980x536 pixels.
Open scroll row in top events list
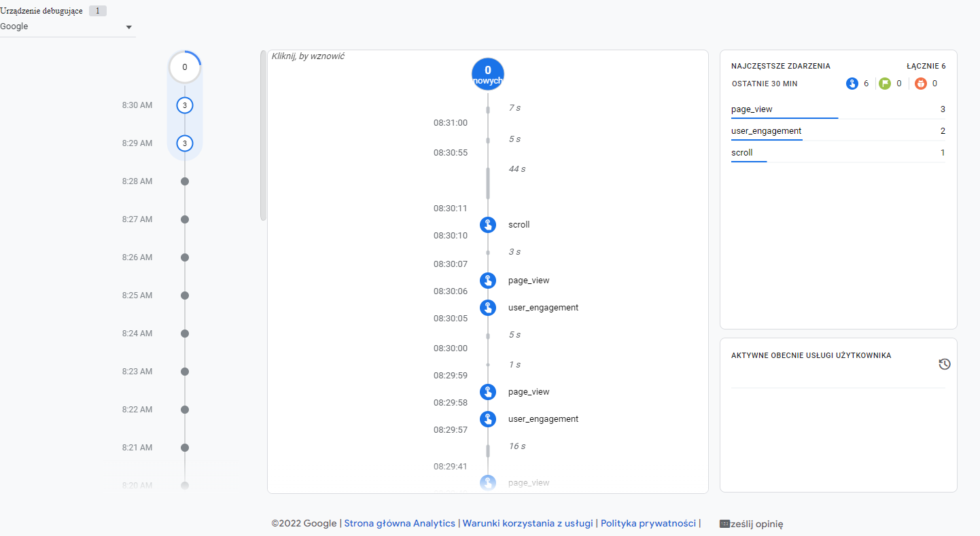[838, 153]
